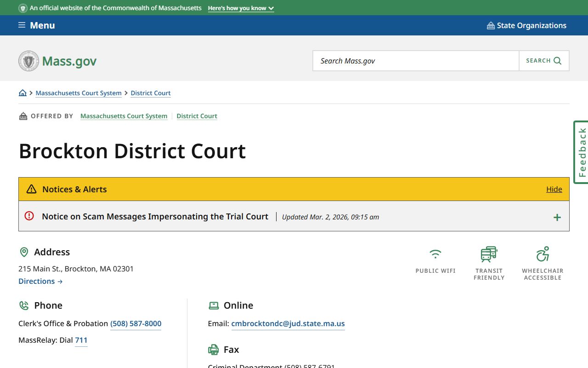Click the Fax machine icon
588x368 pixels.
click(x=214, y=350)
